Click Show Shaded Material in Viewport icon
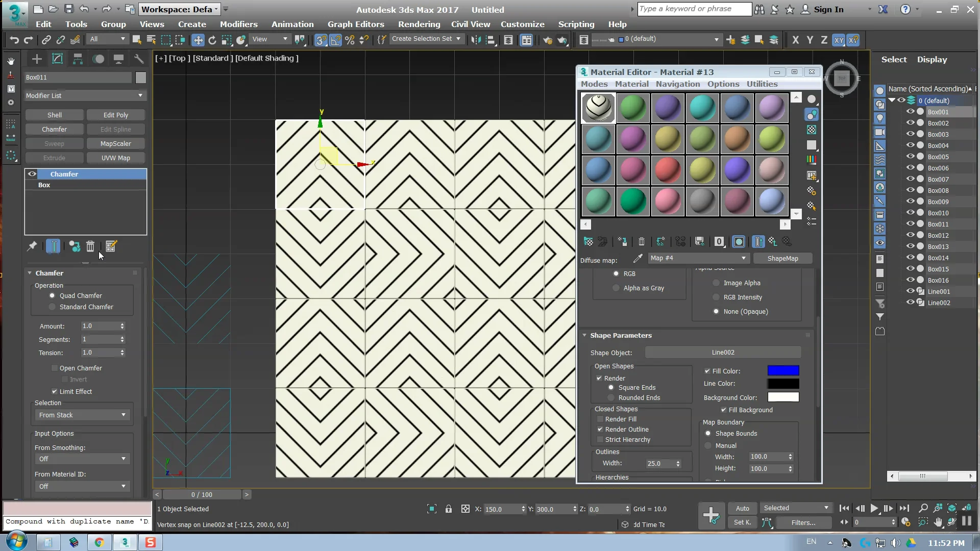Viewport: 980px width, 551px height. (x=739, y=241)
